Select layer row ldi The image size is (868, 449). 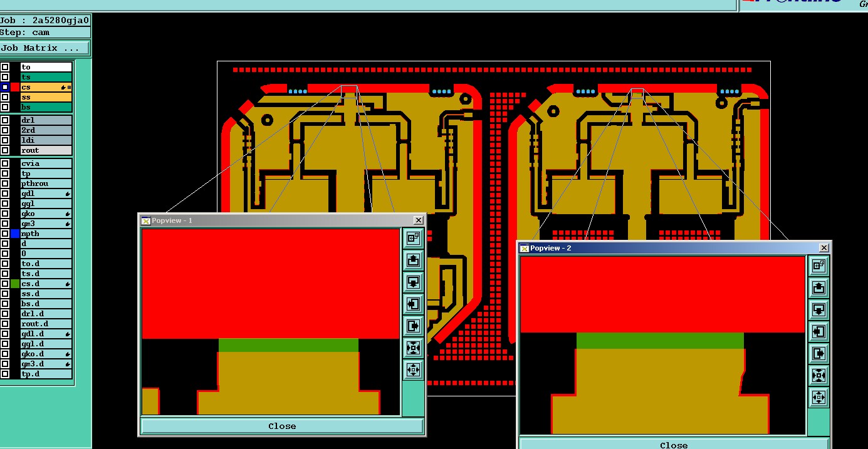(46, 140)
